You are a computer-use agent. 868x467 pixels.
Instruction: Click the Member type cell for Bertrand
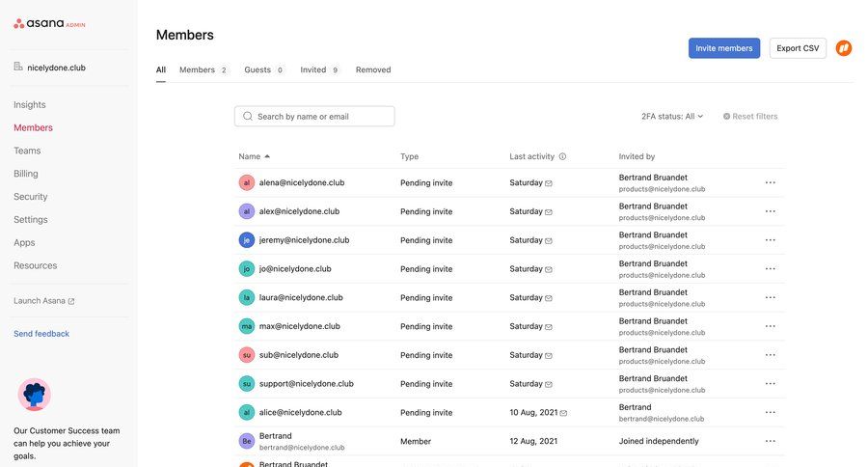416,441
